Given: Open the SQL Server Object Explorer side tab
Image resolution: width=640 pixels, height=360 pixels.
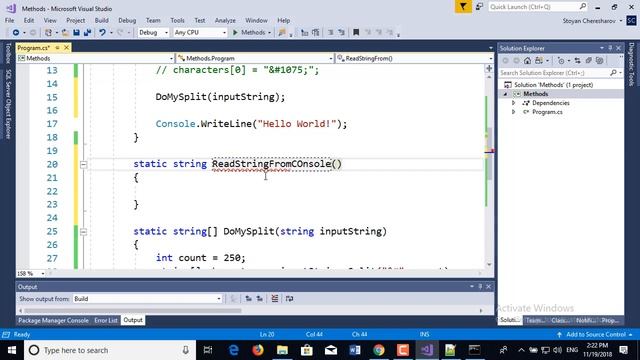Looking at the screenshot, I should tap(8, 104).
